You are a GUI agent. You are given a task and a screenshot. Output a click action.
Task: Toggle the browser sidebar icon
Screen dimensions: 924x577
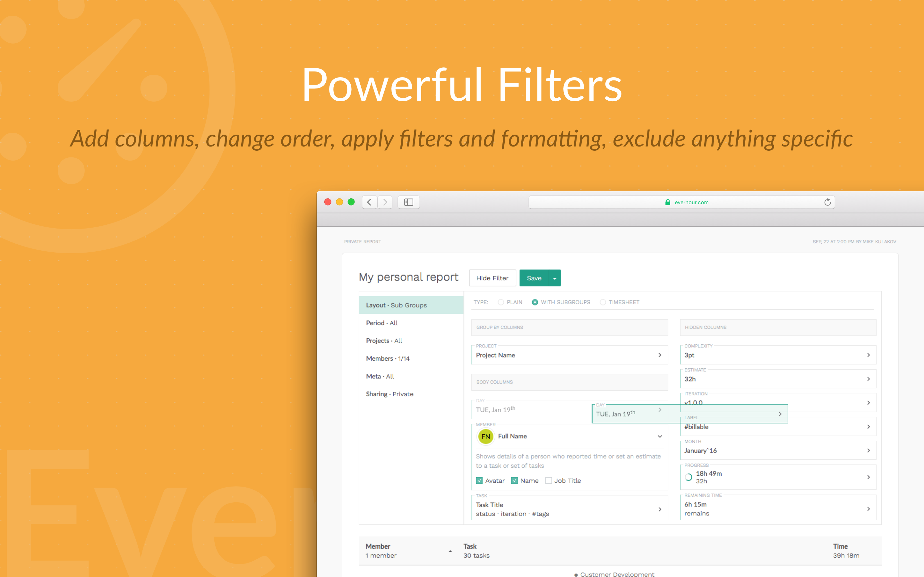[x=408, y=202]
